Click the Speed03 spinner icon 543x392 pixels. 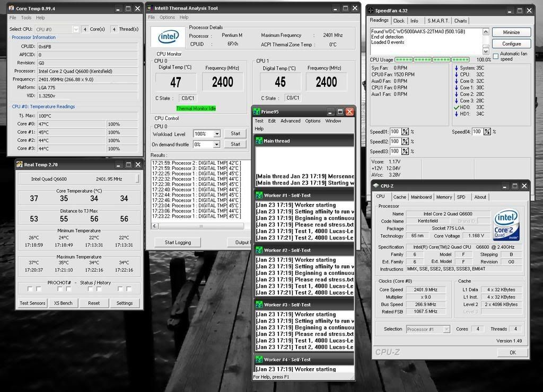click(x=405, y=151)
